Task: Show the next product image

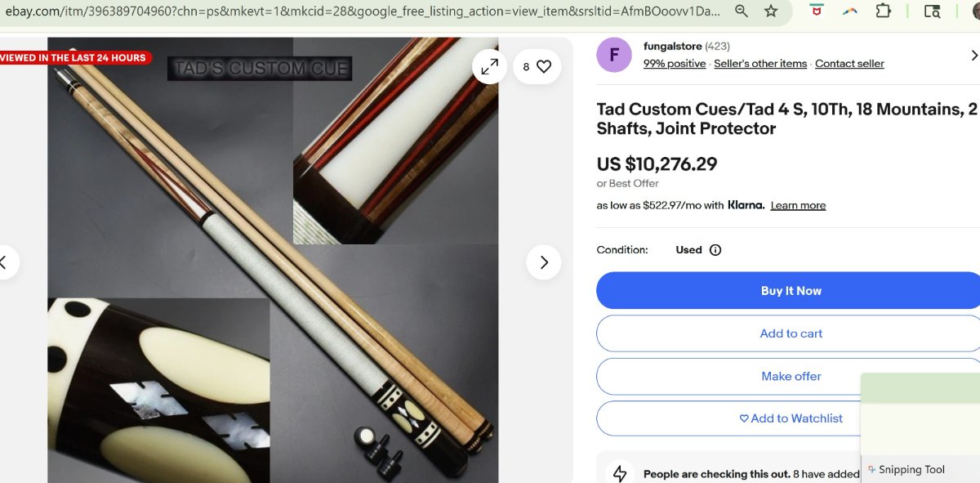Action: coord(544,262)
